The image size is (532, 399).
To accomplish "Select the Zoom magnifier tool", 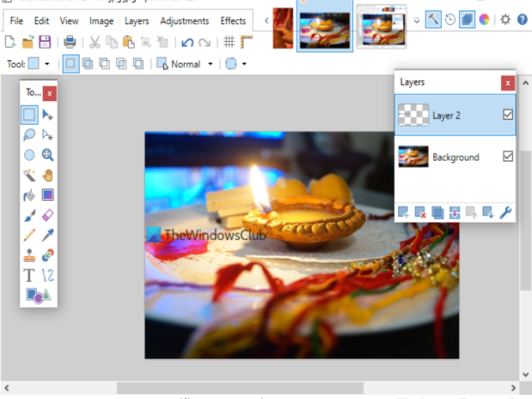I will click(x=47, y=155).
